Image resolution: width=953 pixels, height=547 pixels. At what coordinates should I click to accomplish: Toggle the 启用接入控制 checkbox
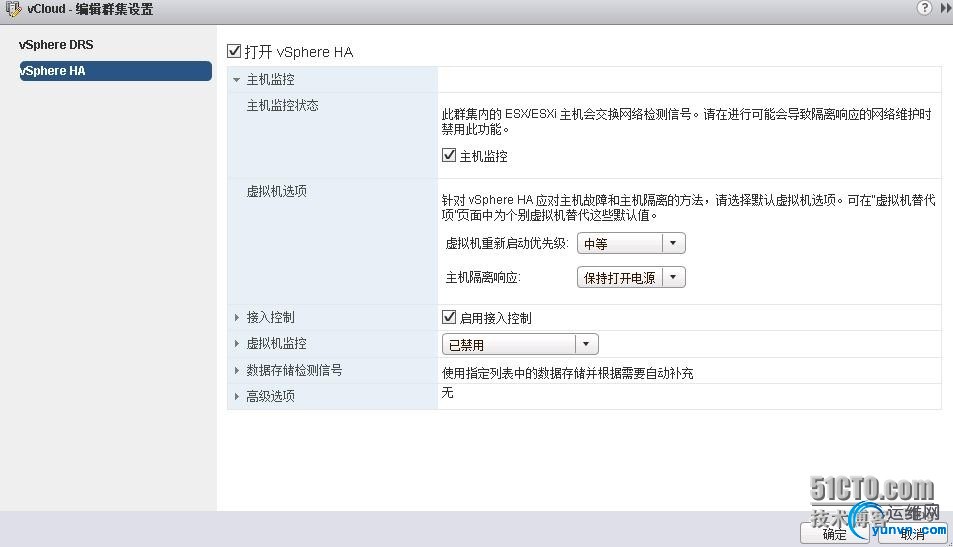449,317
